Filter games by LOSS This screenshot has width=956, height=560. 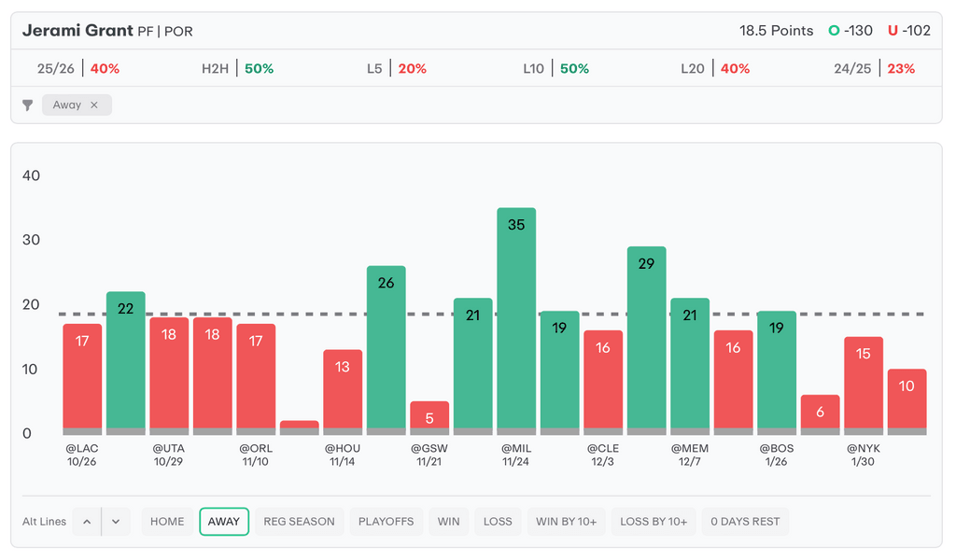(498, 522)
